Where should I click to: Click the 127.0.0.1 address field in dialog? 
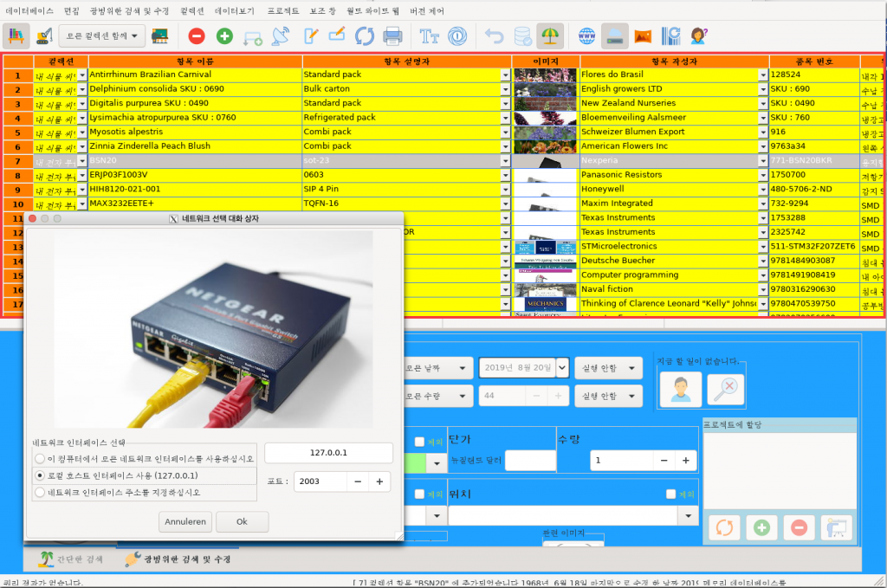click(328, 453)
